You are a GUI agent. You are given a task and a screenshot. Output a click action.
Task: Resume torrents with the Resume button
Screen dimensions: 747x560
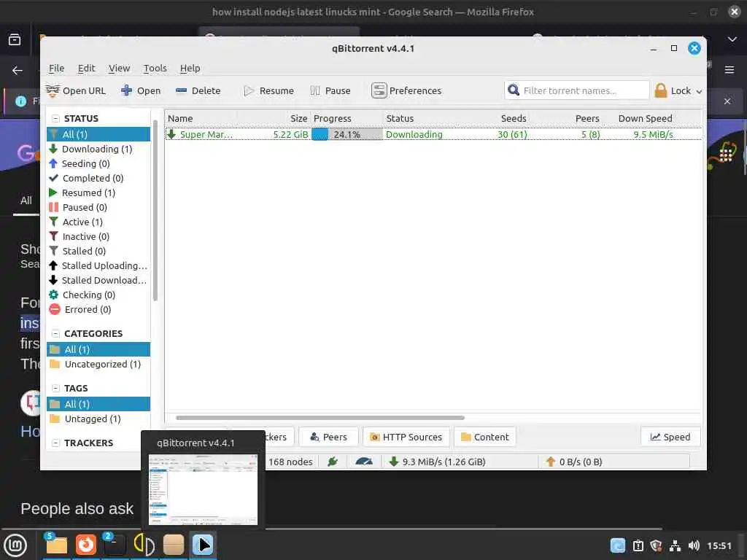click(x=268, y=90)
